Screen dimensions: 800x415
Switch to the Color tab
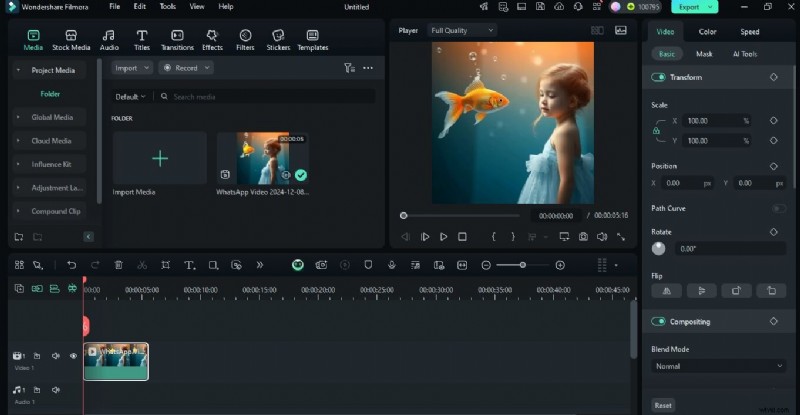coord(707,31)
